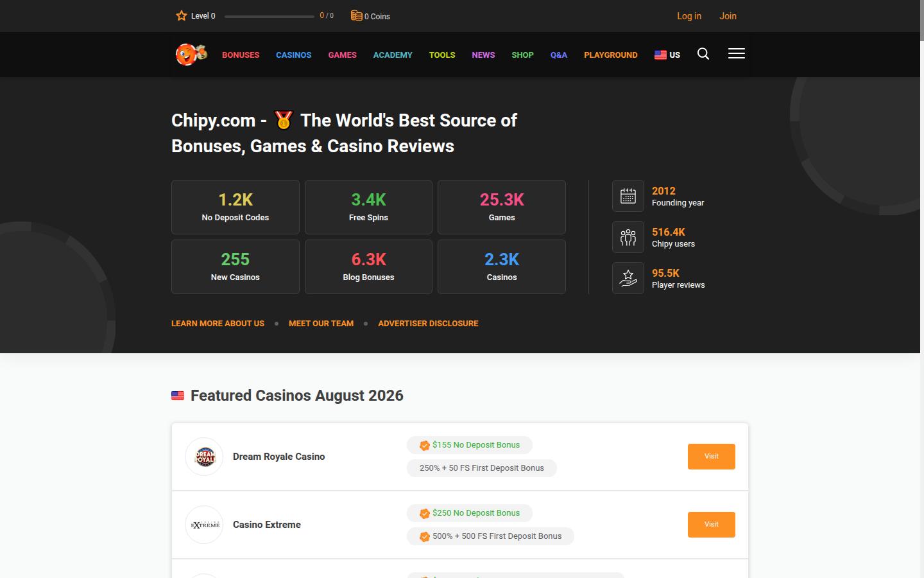
Task: Click the Level 0 label
Action: tap(203, 16)
